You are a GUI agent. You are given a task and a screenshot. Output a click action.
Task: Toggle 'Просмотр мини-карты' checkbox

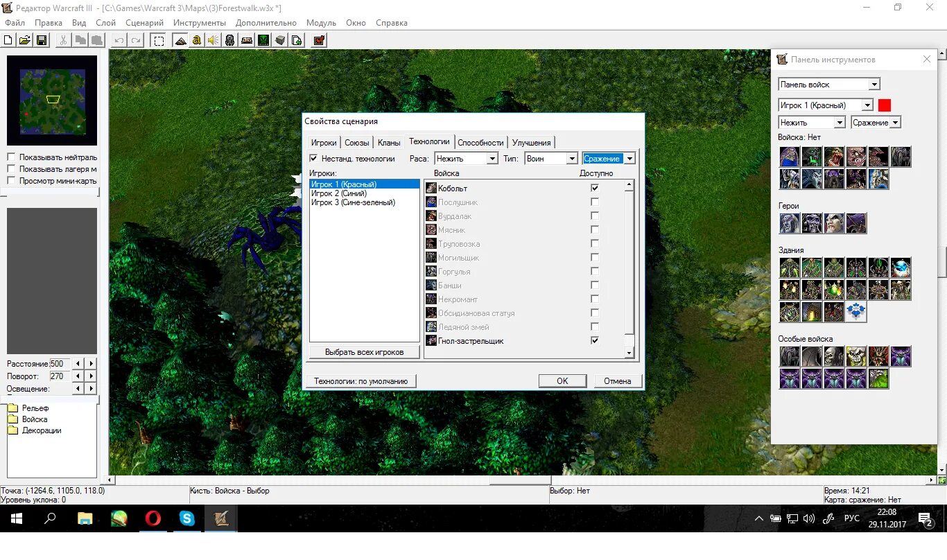(x=11, y=180)
